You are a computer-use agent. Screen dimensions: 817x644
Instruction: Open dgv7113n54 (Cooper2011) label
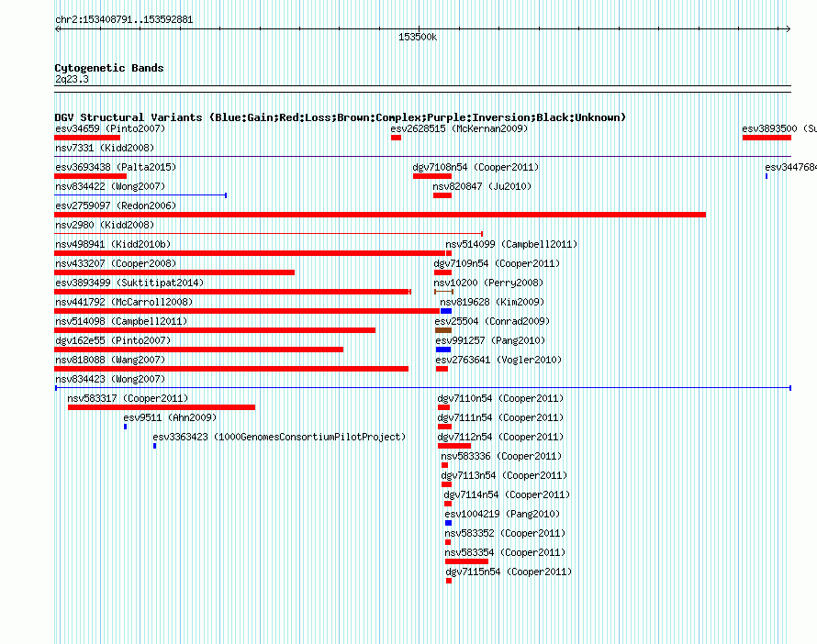tap(504, 475)
